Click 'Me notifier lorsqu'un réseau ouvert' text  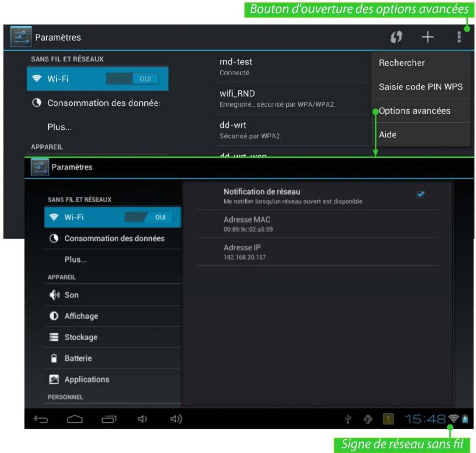point(293,201)
